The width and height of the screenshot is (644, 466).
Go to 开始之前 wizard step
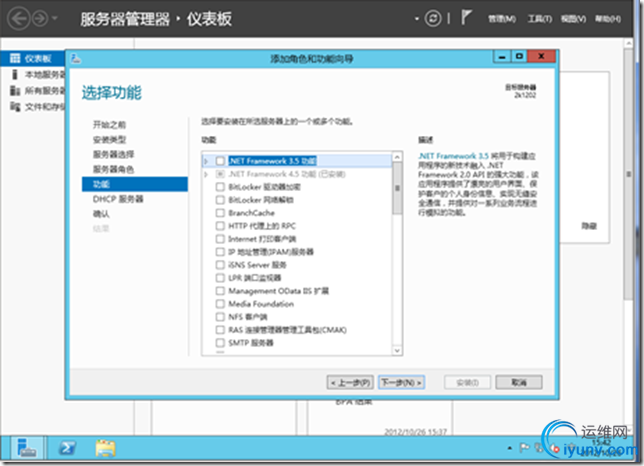tap(109, 124)
